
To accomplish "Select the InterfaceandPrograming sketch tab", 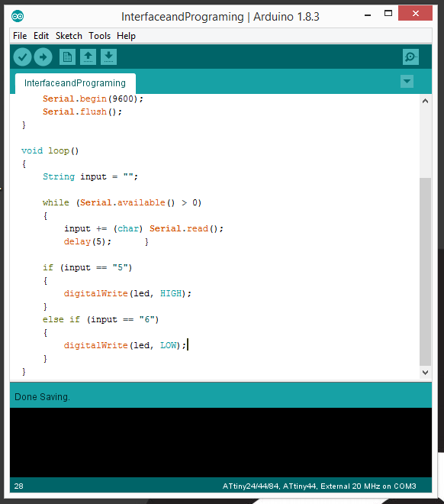I will click(75, 83).
